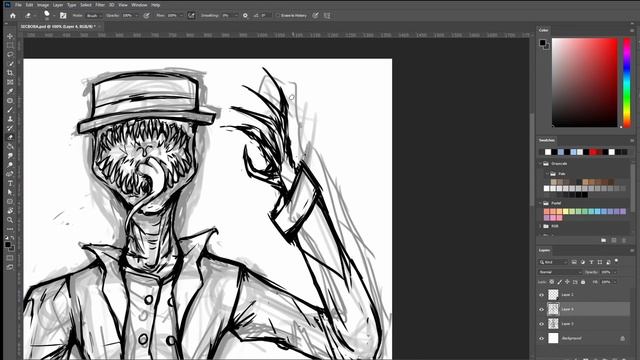Select the Eraser tool in toolbox
Image resolution: width=640 pixels, height=360 pixels.
click(x=10, y=137)
